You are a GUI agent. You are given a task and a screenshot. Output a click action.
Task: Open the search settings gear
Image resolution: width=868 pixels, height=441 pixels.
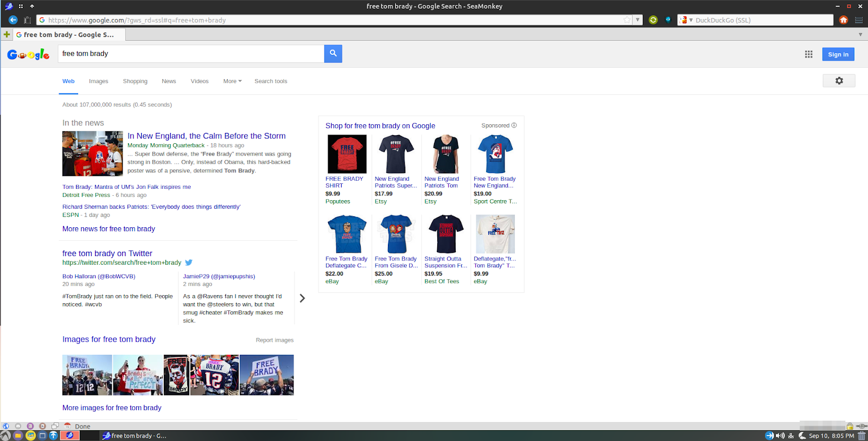pos(839,81)
